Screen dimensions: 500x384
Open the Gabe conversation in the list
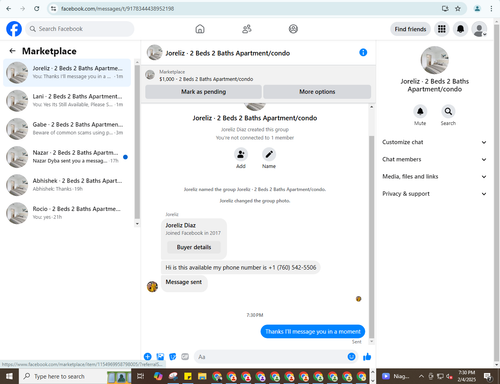pos(67,129)
